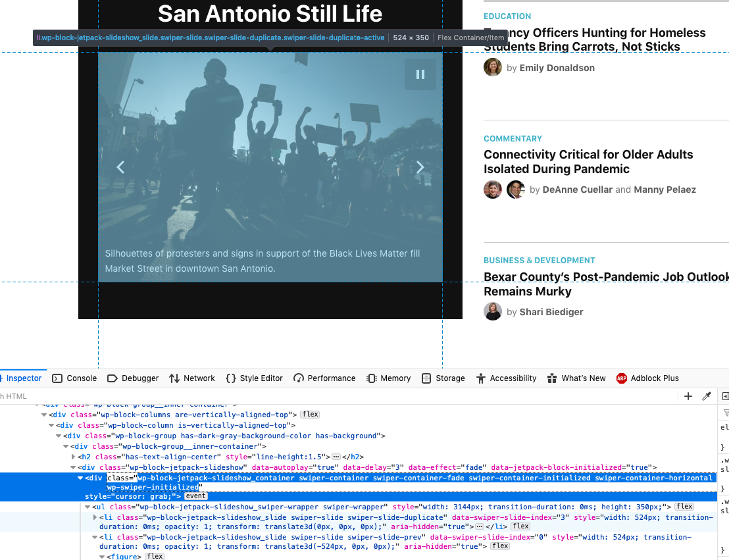Image resolution: width=729 pixels, height=560 pixels.
Task: Toggle flex badge on li swiper-slide-prev
Action: 500,546
